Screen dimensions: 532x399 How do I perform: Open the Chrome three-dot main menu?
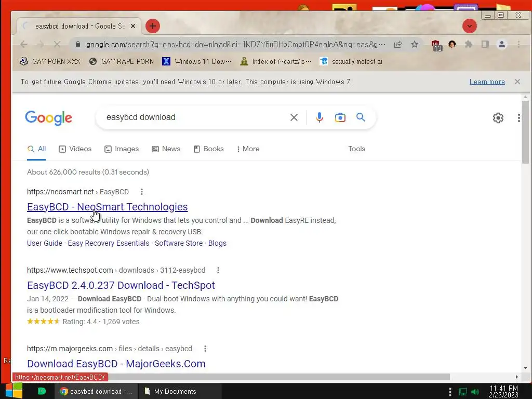coord(518,45)
